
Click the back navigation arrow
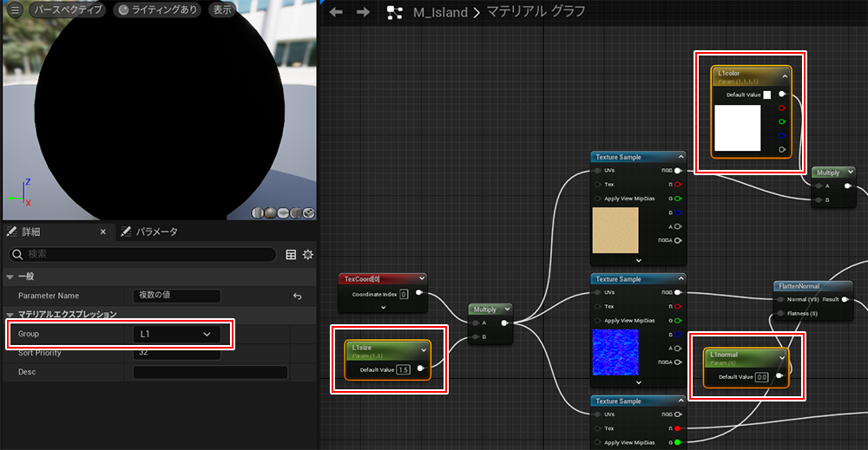click(x=337, y=12)
